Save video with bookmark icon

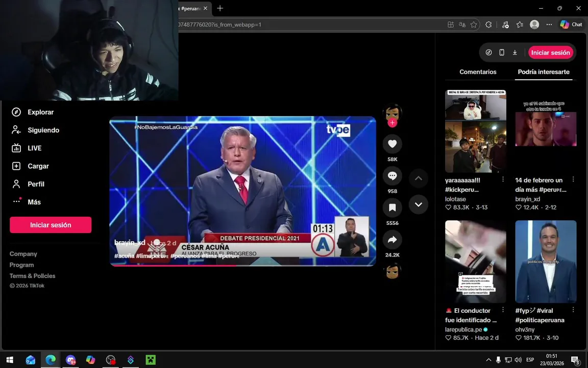(392, 208)
